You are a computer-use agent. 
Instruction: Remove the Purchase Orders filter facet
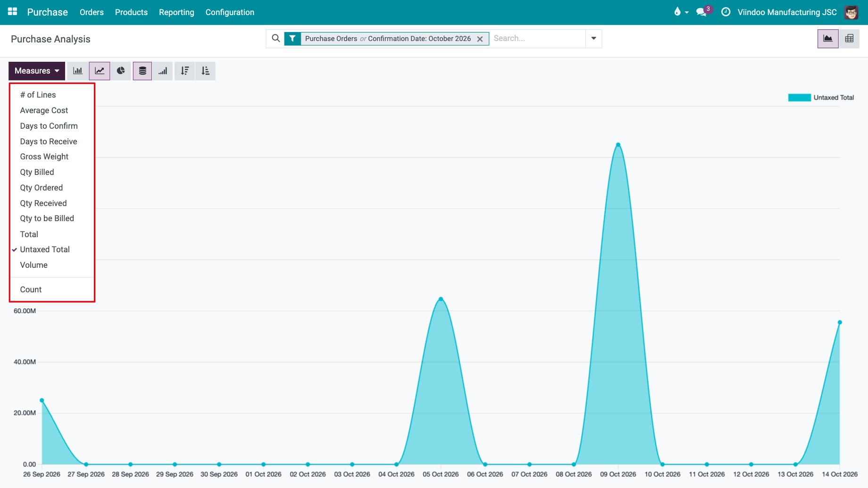pyautogui.click(x=480, y=39)
